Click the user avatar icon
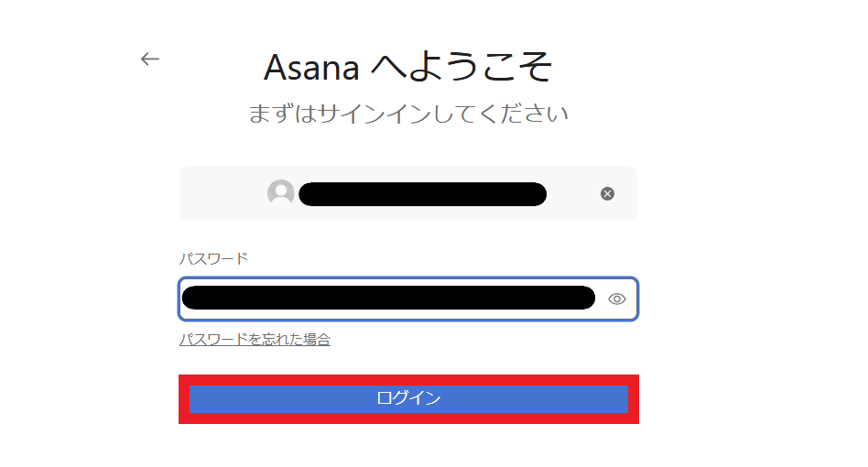This screenshot has height=467, width=868. click(280, 193)
